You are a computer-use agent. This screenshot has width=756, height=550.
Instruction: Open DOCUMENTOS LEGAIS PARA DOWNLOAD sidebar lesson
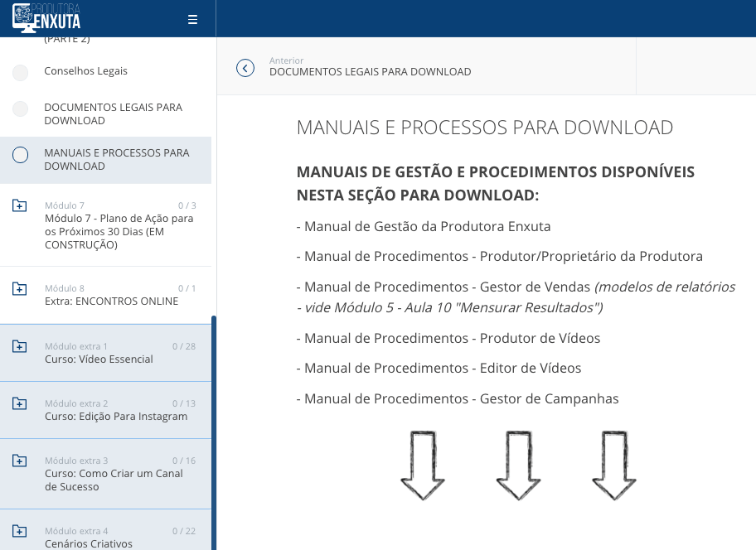point(114,113)
